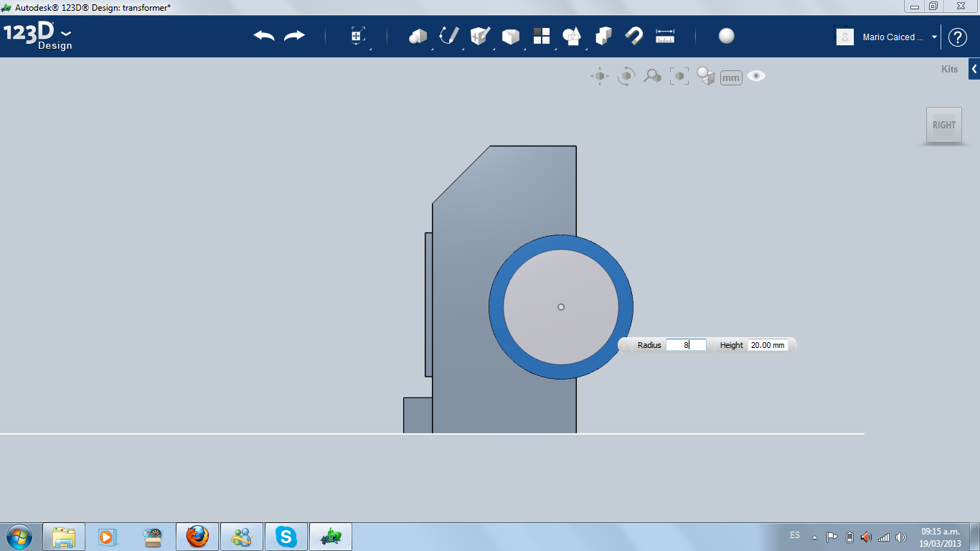Select the Zoom magnifier tool
980x551 pixels.
(x=652, y=76)
